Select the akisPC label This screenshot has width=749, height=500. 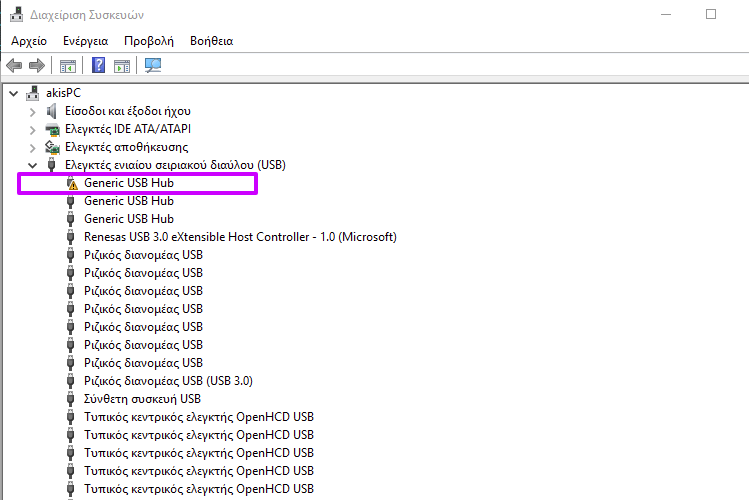pos(64,93)
